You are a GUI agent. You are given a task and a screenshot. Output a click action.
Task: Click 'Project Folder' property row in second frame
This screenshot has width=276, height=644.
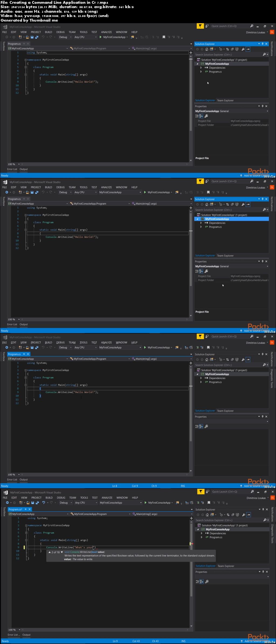[232, 280]
